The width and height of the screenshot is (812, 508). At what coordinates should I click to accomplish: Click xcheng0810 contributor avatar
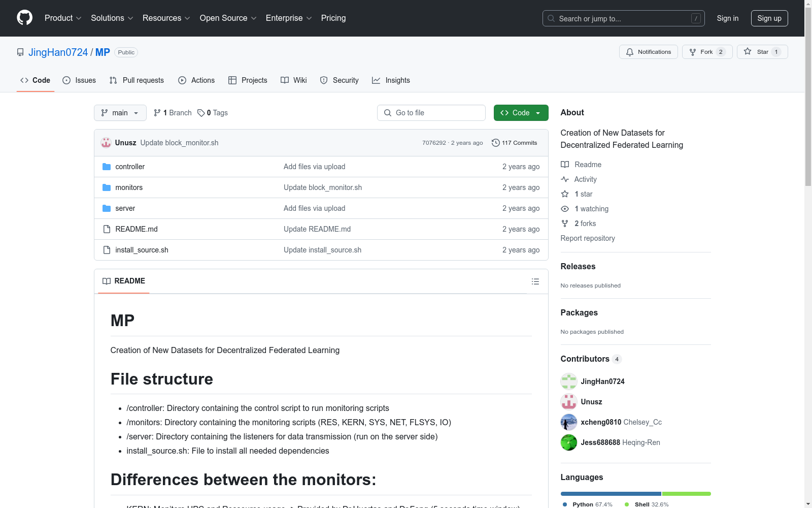tap(569, 422)
